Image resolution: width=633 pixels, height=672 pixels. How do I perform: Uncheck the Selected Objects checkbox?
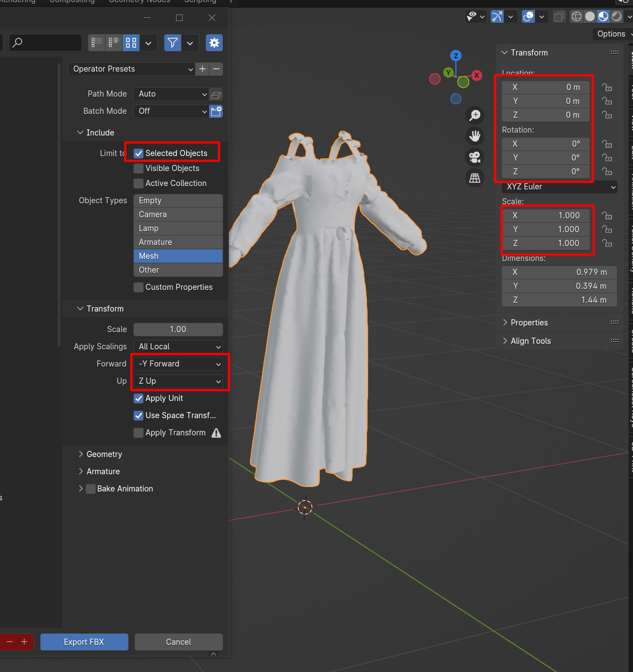point(139,153)
